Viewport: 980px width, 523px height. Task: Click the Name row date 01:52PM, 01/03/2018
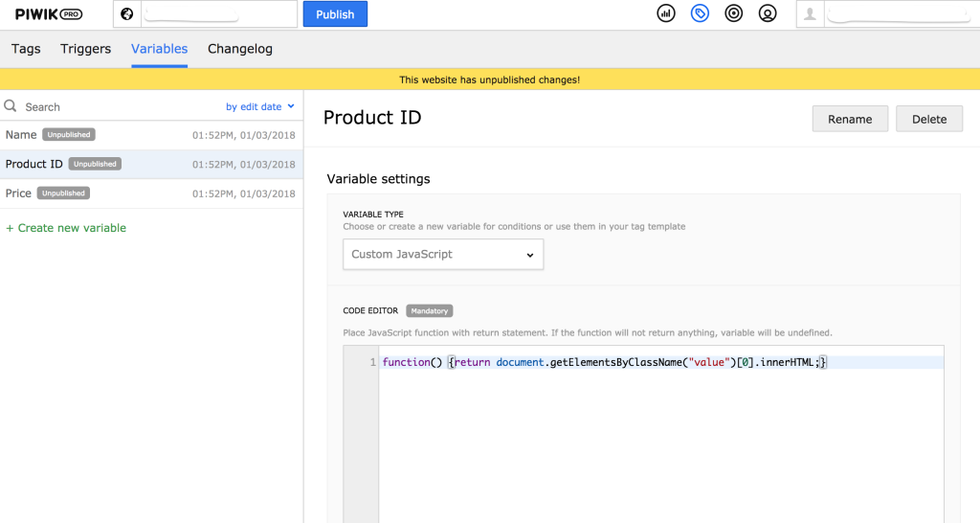pyautogui.click(x=244, y=135)
